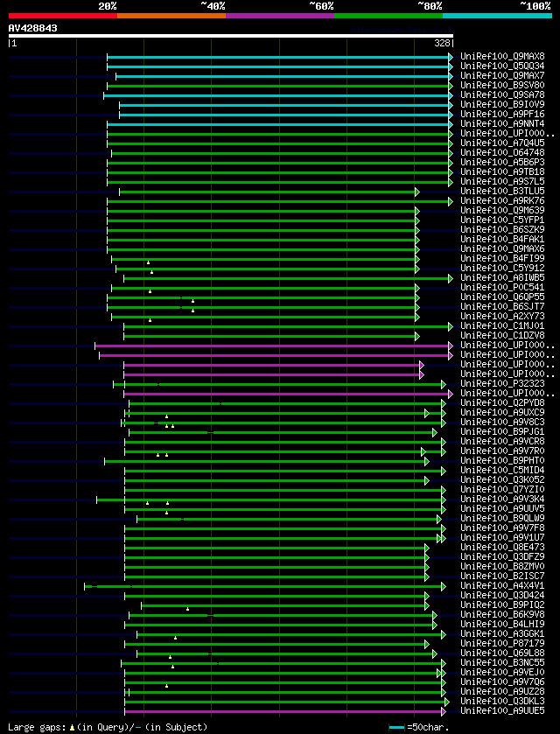Select the UniRef100_O64748 label
560x734 pixels.
point(502,152)
